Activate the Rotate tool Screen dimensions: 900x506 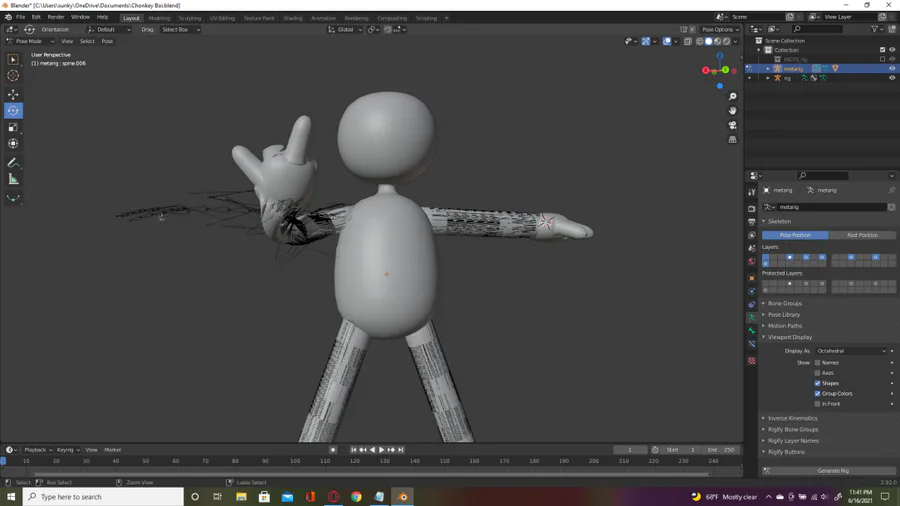(13, 111)
